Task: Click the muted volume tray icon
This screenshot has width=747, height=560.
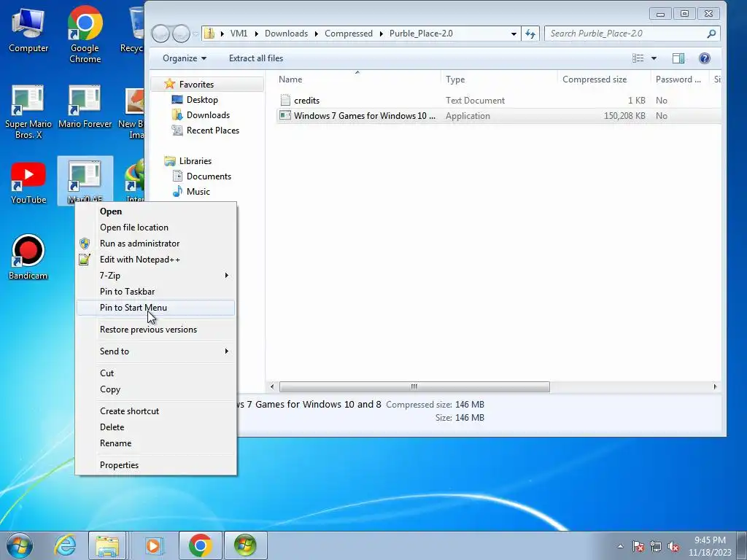Action: pyautogui.click(x=673, y=546)
